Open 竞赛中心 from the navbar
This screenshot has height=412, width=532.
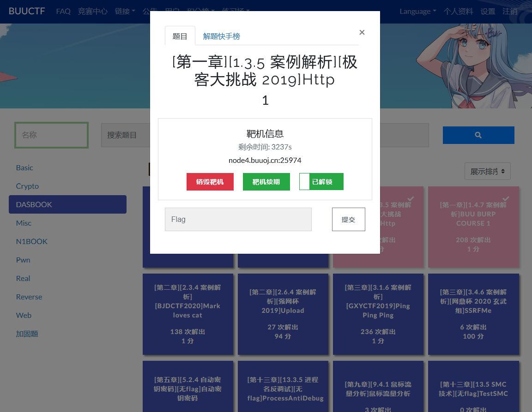pyautogui.click(x=93, y=12)
